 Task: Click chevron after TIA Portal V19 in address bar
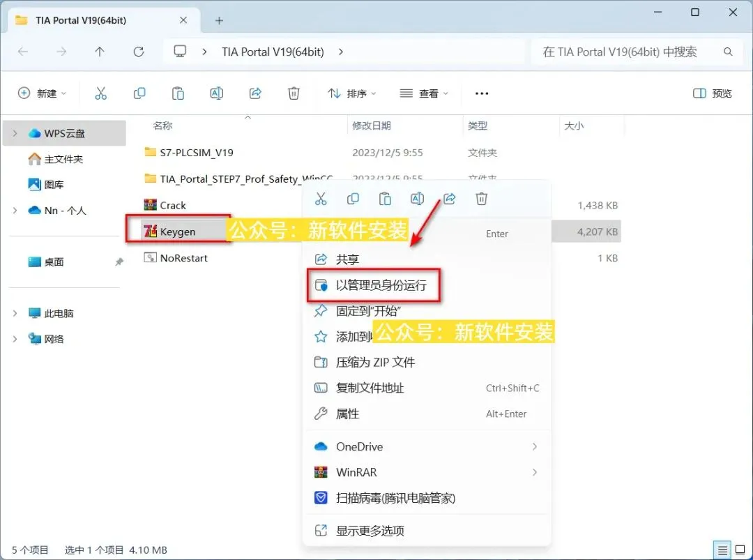(341, 52)
